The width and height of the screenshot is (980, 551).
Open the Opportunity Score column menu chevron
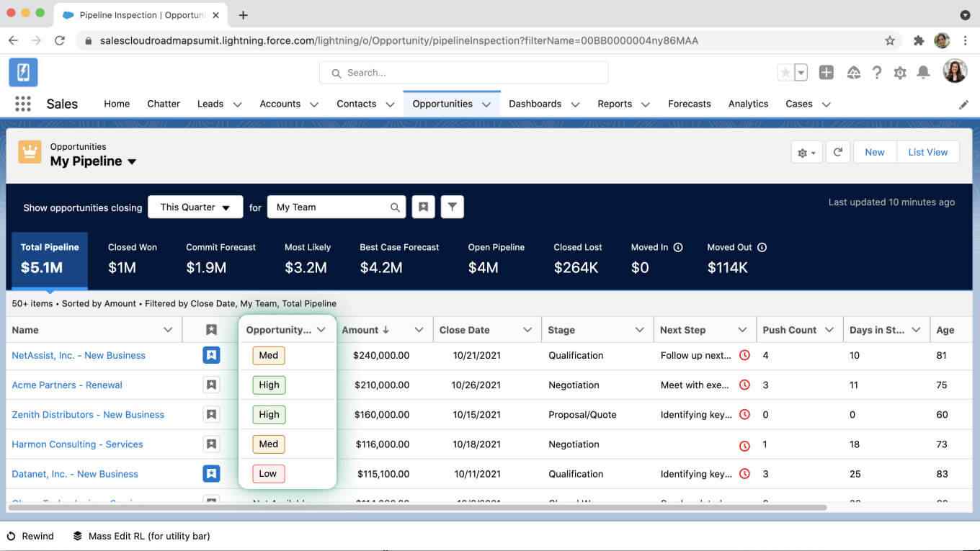[x=321, y=330]
